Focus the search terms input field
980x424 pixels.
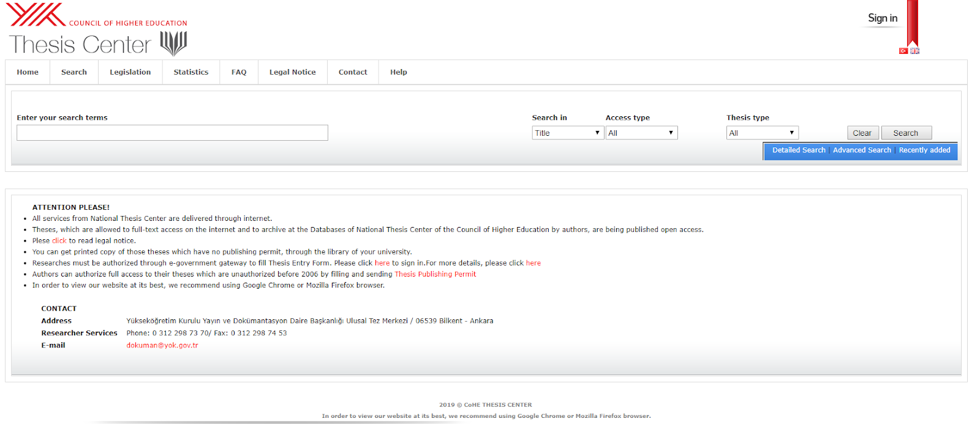pos(172,133)
